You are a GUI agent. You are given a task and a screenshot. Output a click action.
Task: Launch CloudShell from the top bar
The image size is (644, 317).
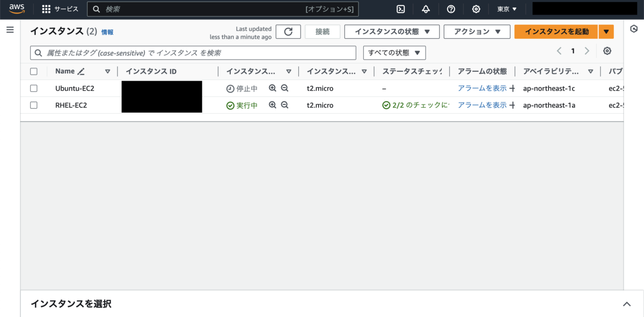click(x=400, y=9)
